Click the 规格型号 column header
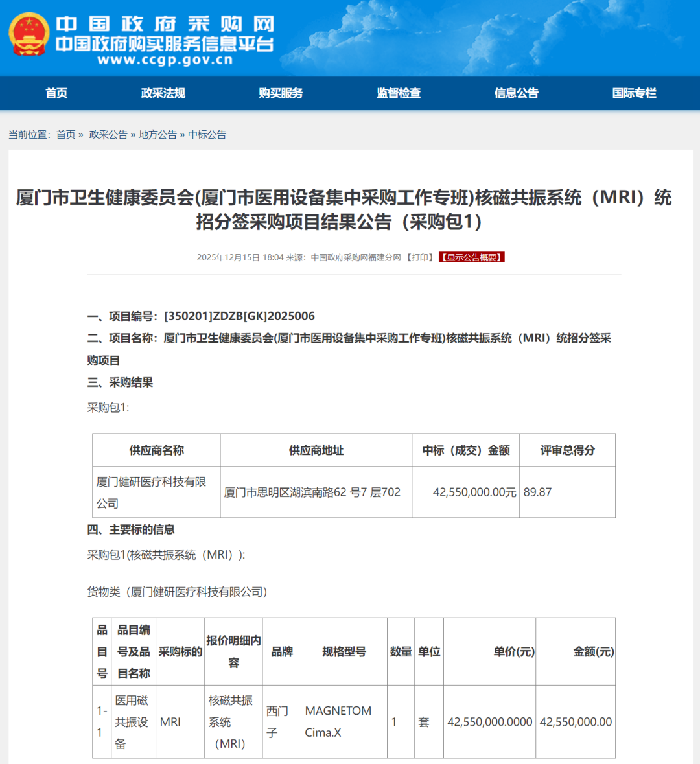The height and width of the screenshot is (764, 700). 344,652
